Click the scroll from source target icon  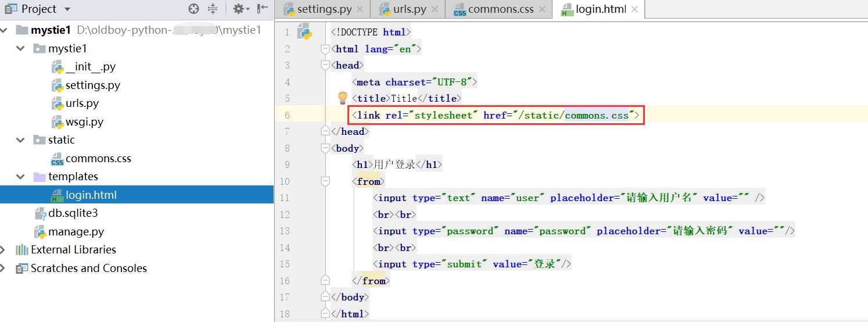(x=194, y=9)
